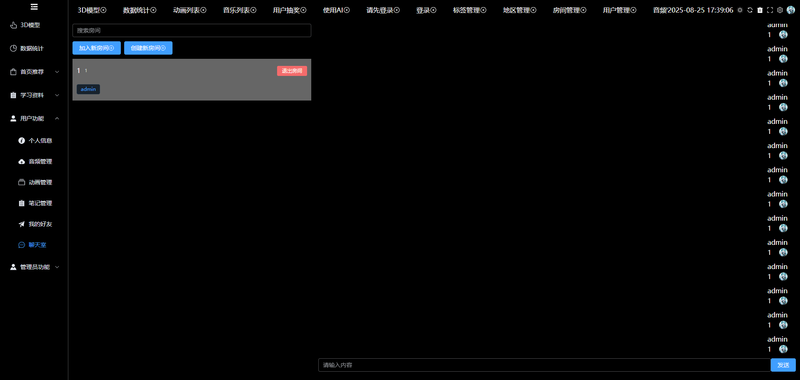The height and width of the screenshot is (380, 800).
Task: Switch to the 房间管理 tab
Action: pyautogui.click(x=569, y=10)
